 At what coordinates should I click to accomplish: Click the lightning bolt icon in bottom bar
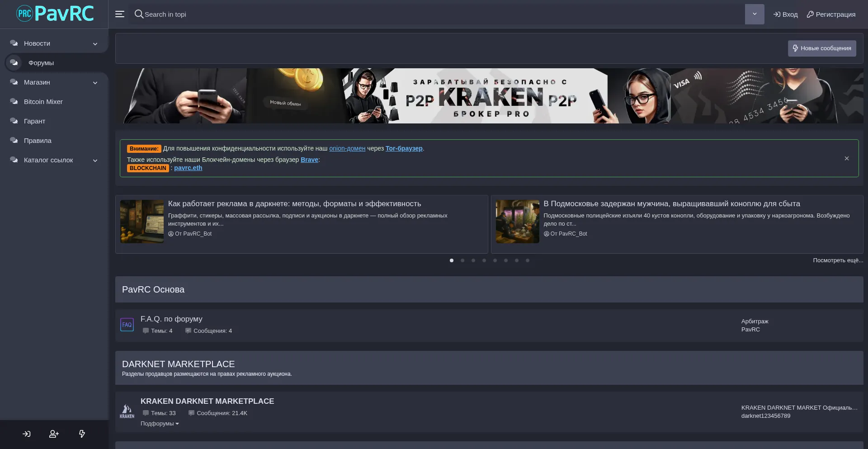coord(82,434)
